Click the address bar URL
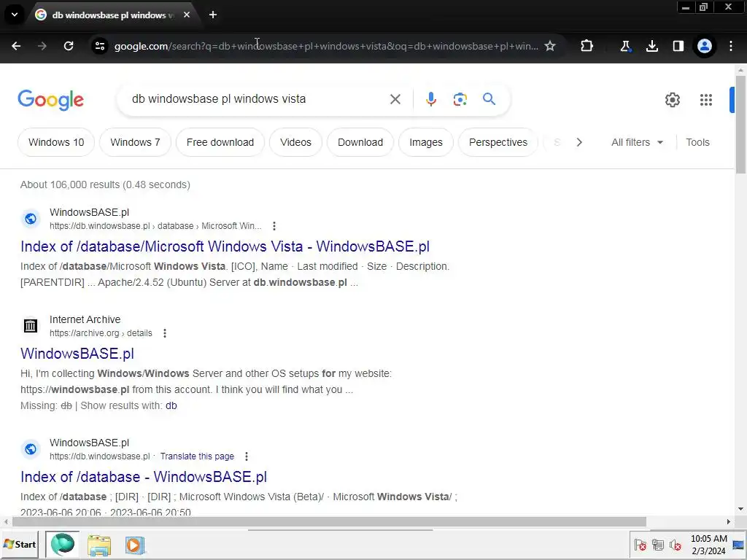This screenshot has height=560, width=747. 326,46
